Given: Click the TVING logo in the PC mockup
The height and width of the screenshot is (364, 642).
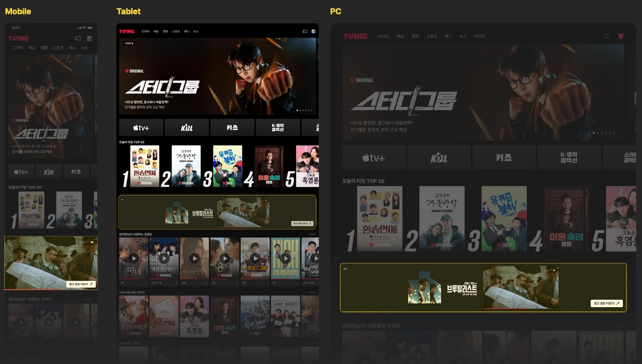Looking at the screenshot, I should click(356, 36).
